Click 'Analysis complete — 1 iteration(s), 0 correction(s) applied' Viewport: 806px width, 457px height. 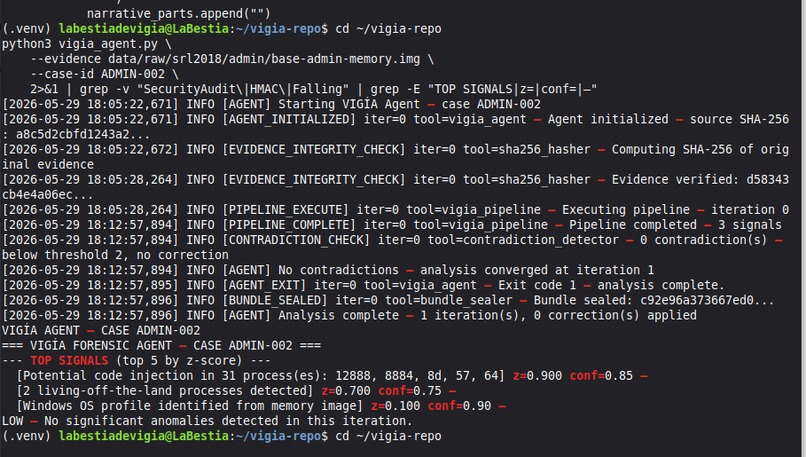tap(487, 315)
